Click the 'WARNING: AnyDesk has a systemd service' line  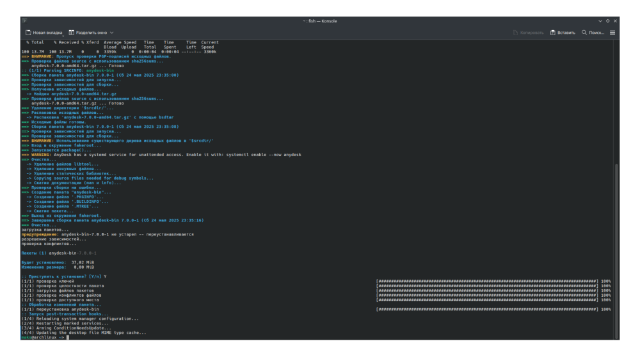[161, 155]
